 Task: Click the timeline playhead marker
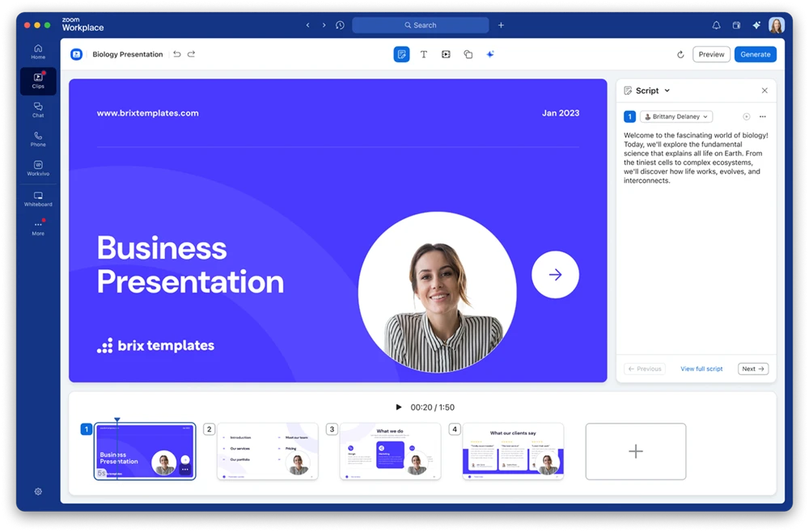tap(117, 420)
